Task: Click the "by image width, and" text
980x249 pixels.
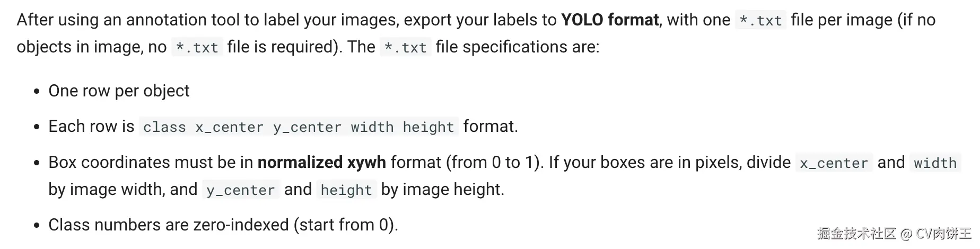Action: (122, 190)
